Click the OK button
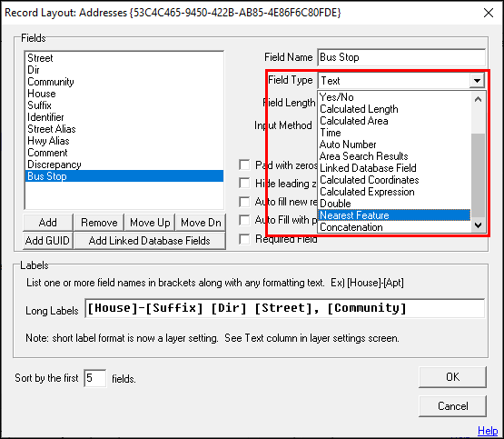504x439 pixels. pos(452,377)
